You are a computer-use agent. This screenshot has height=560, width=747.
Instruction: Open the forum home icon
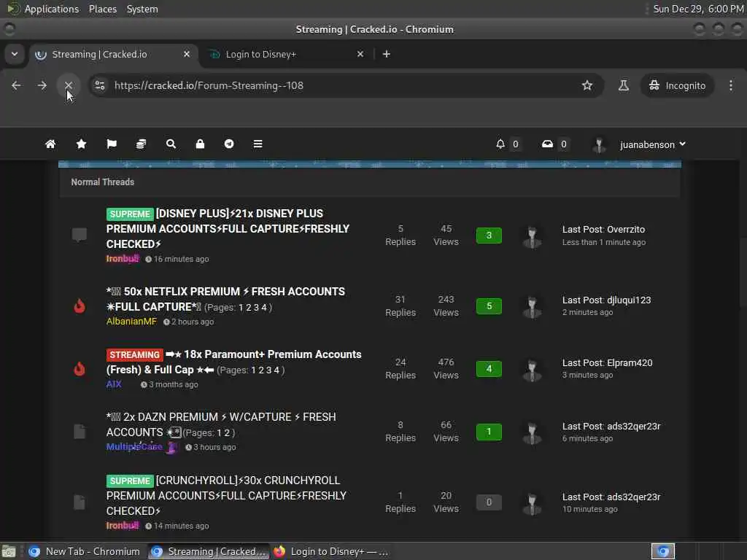coord(50,144)
